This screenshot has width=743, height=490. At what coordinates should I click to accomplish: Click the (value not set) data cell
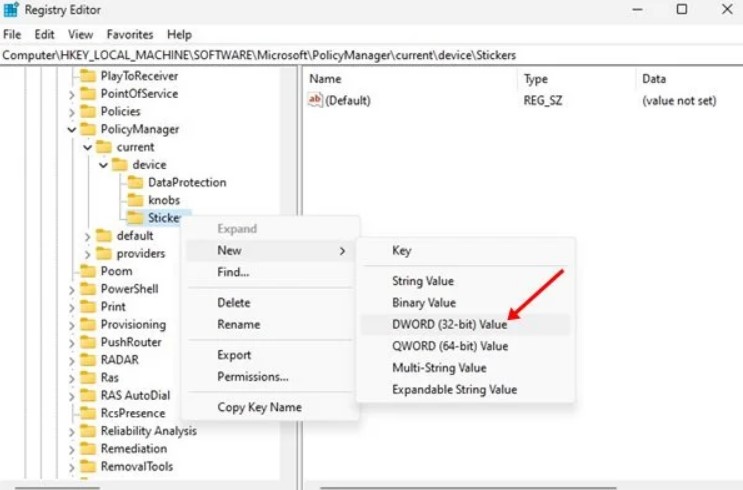[679, 100]
